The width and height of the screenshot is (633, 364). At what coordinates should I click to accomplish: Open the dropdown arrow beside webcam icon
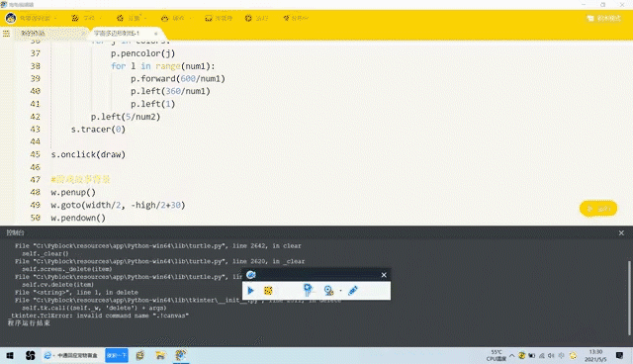click(x=340, y=291)
